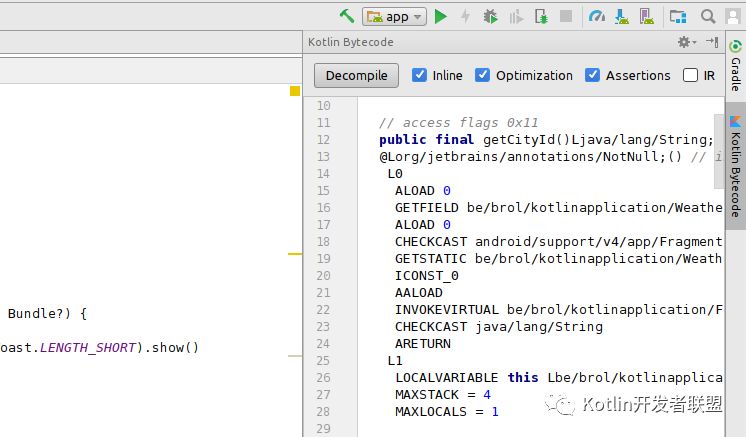
Task: Open Project Structure icon
Action: point(678,17)
